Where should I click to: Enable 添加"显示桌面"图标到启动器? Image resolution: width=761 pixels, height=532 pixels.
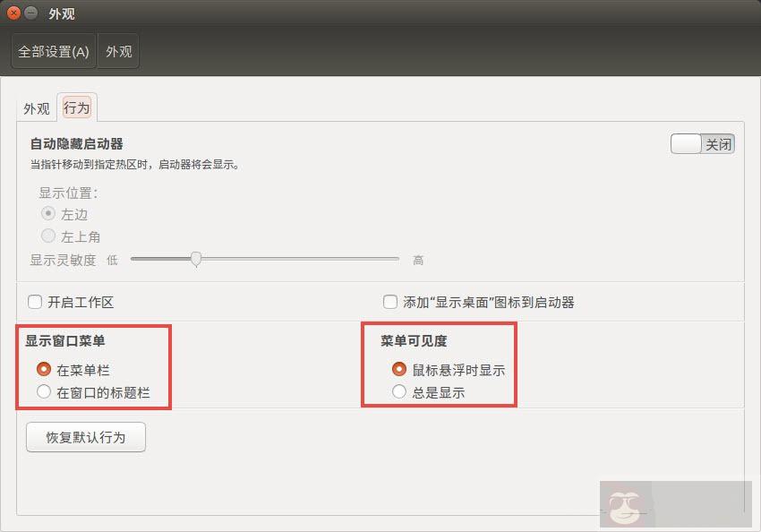[x=390, y=302]
